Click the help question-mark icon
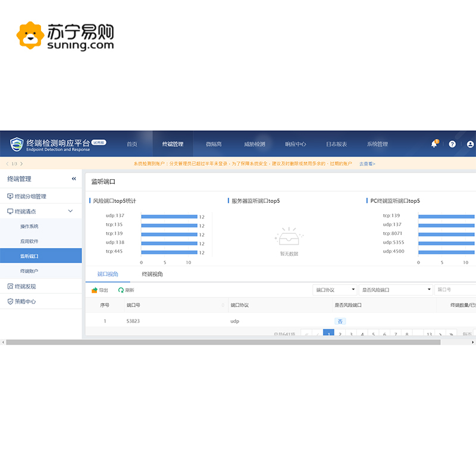 point(452,144)
